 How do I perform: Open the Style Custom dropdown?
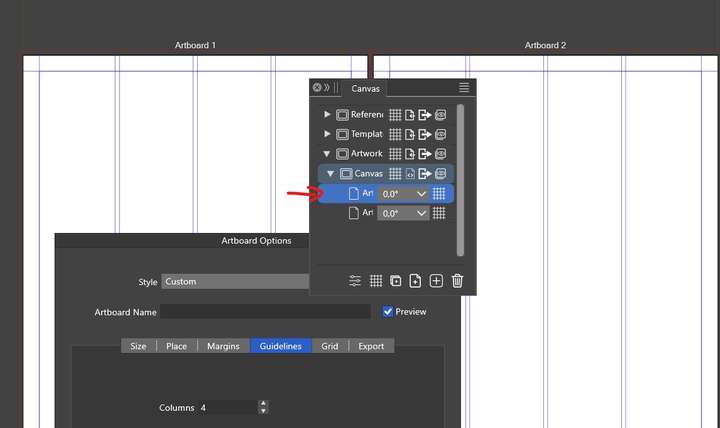click(235, 282)
